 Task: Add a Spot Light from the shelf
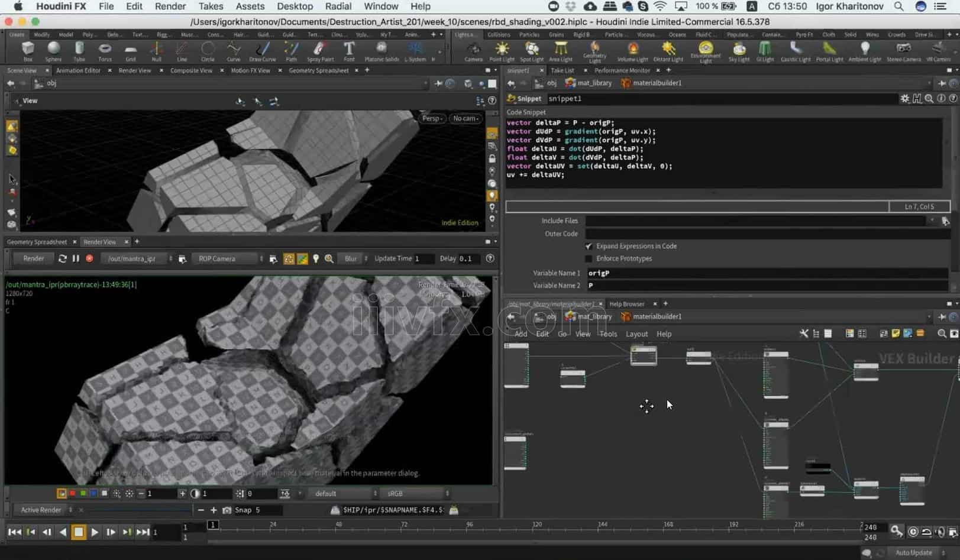pyautogui.click(x=532, y=51)
